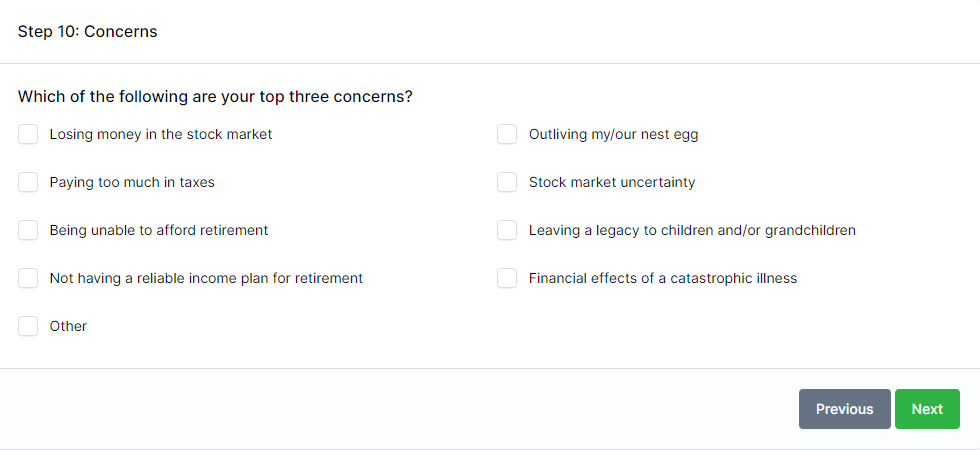Select the 'Stock market uncertainty' checkbox
Image resolution: width=980 pixels, height=450 pixels.
(x=507, y=182)
